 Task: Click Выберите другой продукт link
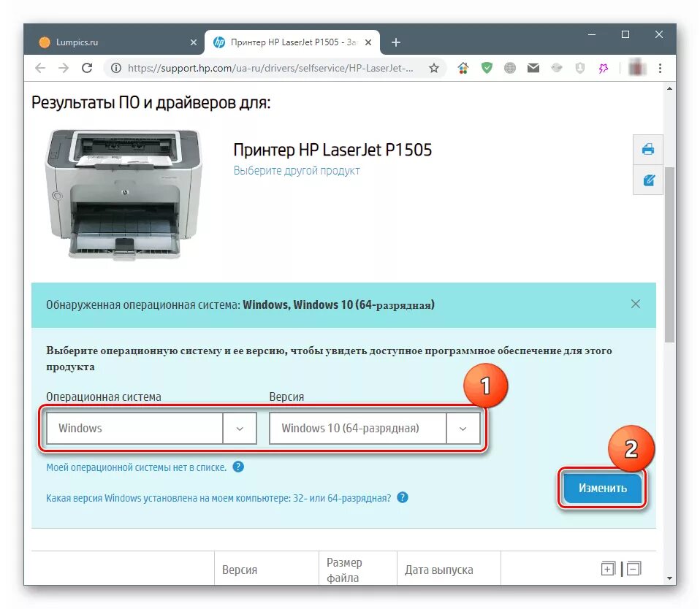[x=297, y=171]
